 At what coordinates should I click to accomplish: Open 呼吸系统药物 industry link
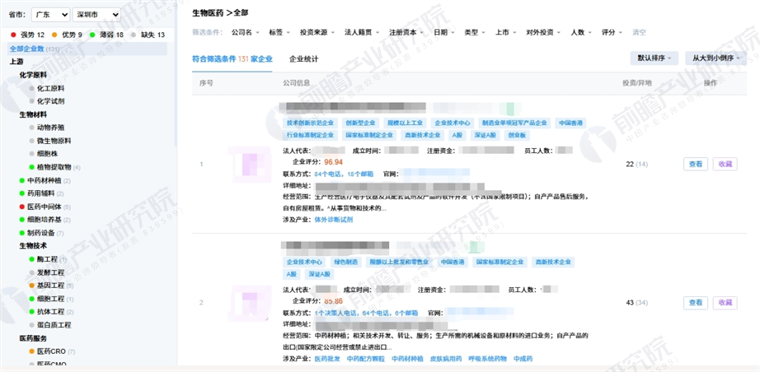pyautogui.click(x=487, y=359)
